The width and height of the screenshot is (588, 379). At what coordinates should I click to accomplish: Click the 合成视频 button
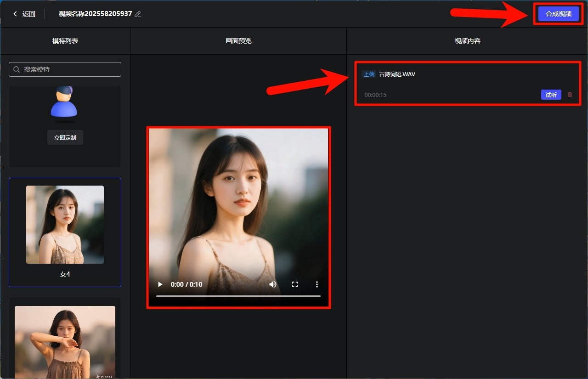558,14
